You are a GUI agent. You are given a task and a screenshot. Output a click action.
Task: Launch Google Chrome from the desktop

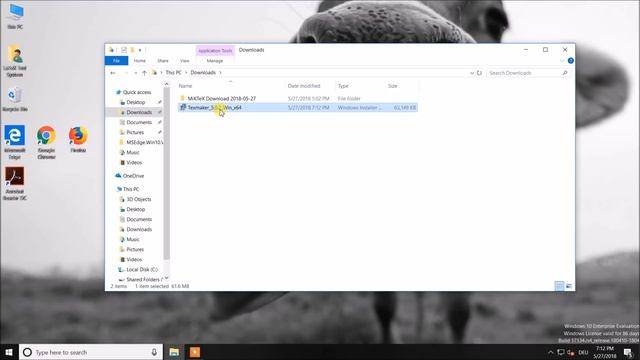(46, 142)
